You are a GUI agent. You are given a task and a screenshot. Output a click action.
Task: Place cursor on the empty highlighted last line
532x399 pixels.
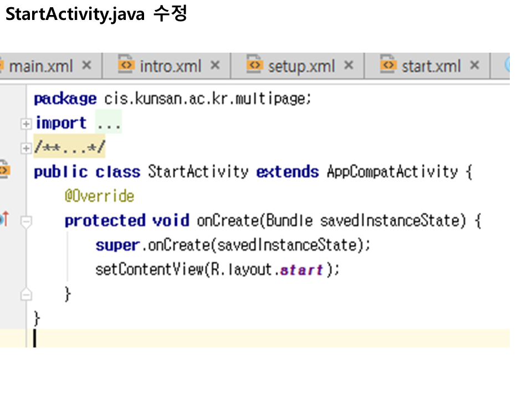tap(222, 338)
